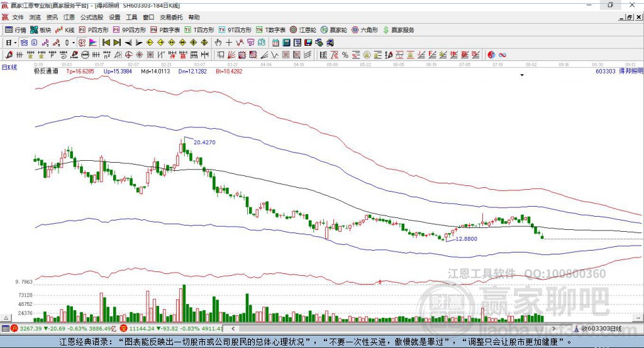Open the calendar date icon
Screen dimensions: 644x348
point(275,43)
